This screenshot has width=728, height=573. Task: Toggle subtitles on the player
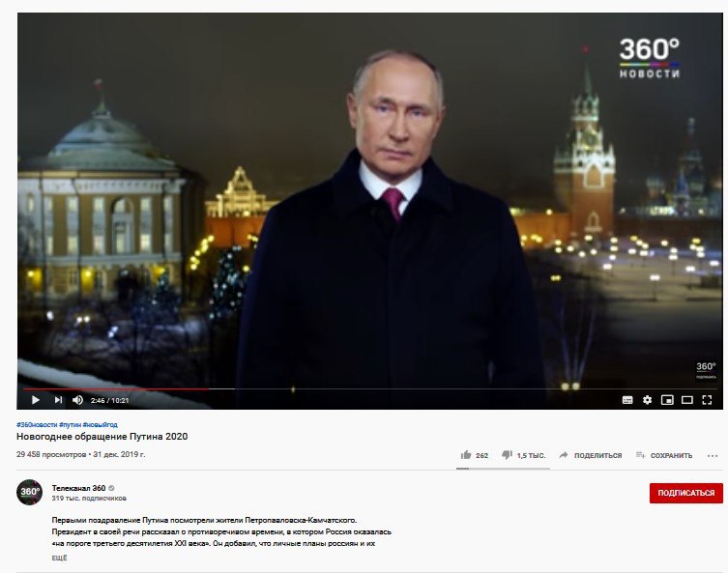[x=627, y=400]
